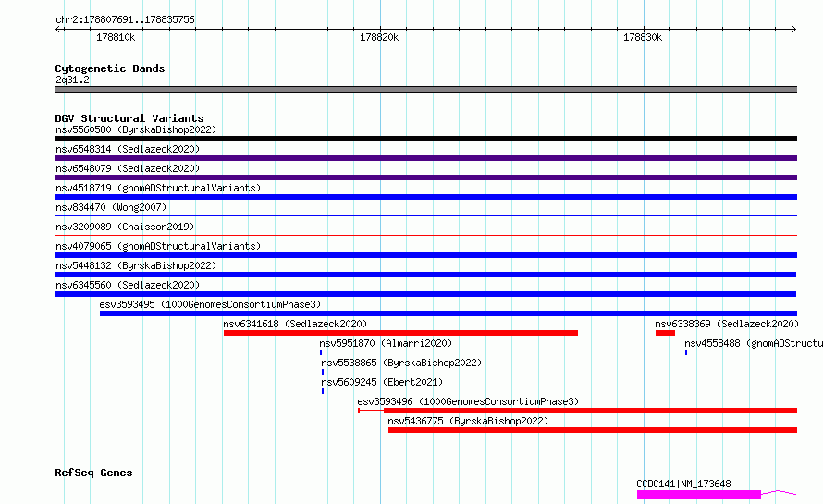
Task: Select the nsv6345560 (Sedlazeck2020) label
Action: (128, 285)
